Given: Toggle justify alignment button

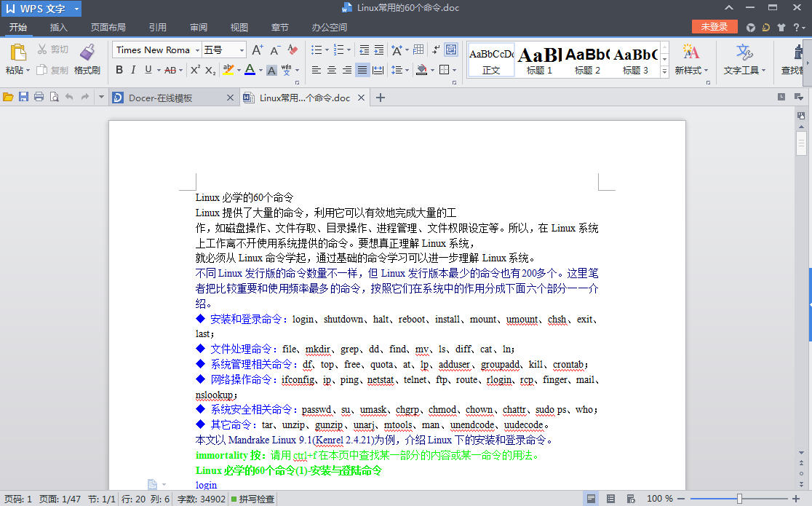Looking at the screenshot, I should tap(362, 70).
